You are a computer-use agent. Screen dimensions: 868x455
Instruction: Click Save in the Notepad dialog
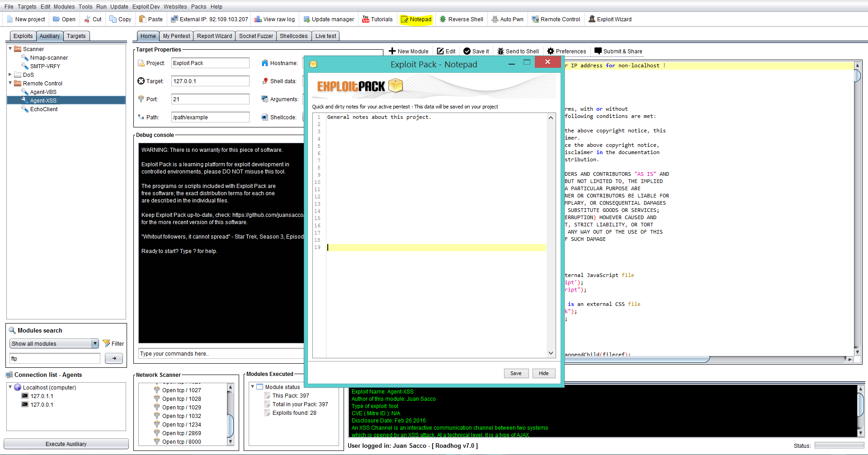point(516,374)
